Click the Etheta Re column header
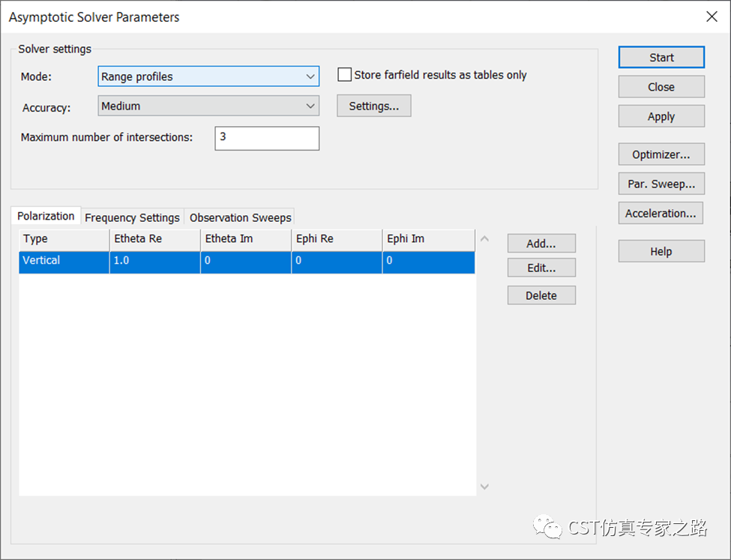Image resolution: width=731 pixels, height=560 pixels. (x=154, y=240)
